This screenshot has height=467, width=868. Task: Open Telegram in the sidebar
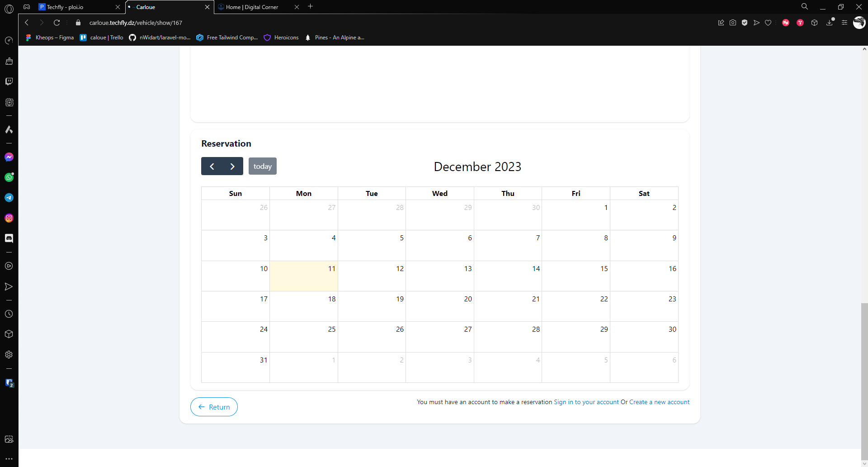(9, 198)
